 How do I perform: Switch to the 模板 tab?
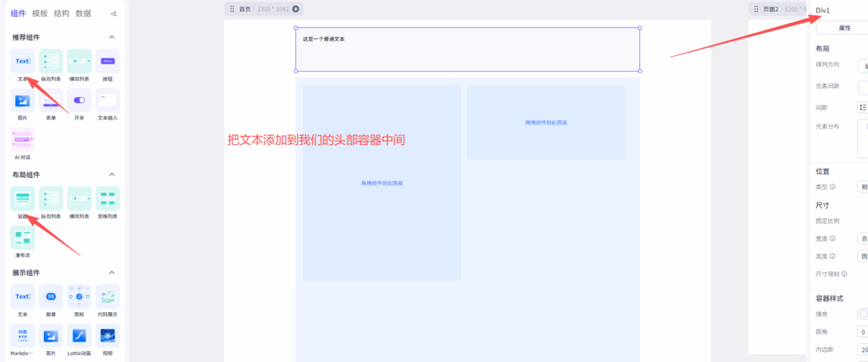(40, 14)
